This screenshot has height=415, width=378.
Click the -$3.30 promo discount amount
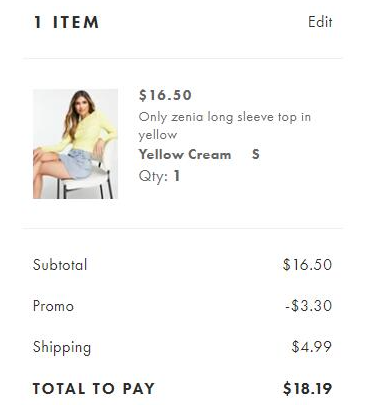(309, 306)
